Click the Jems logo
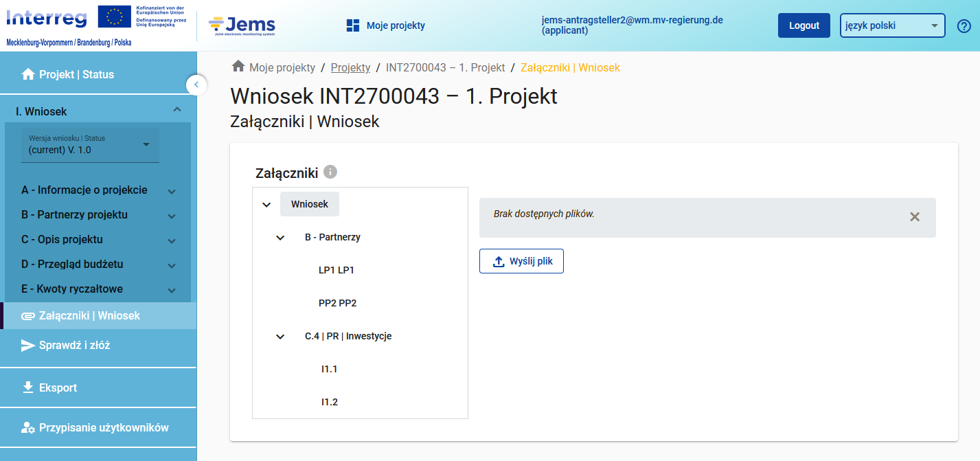The image size is (980, 461). [242, 26]
